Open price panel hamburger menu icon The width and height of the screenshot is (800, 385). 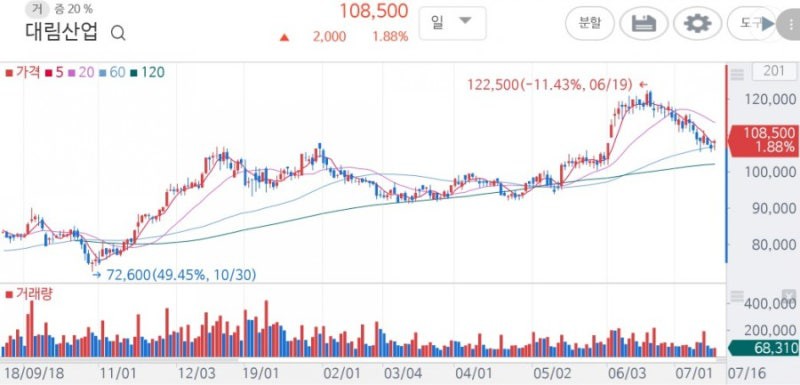coord(737,75)
